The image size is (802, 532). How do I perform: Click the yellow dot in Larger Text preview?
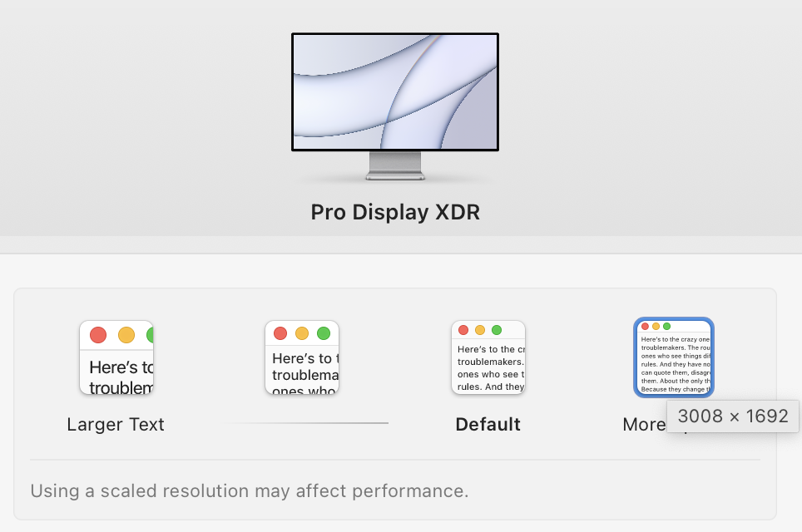click(126, 335)
